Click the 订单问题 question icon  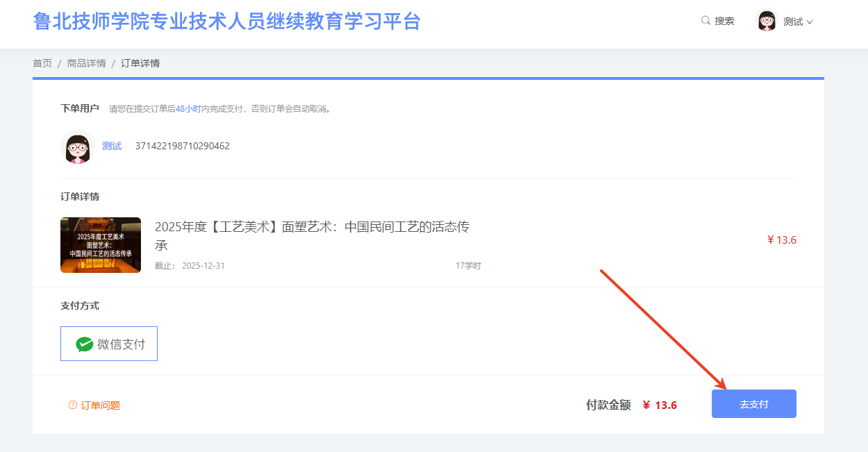point(72,405)
